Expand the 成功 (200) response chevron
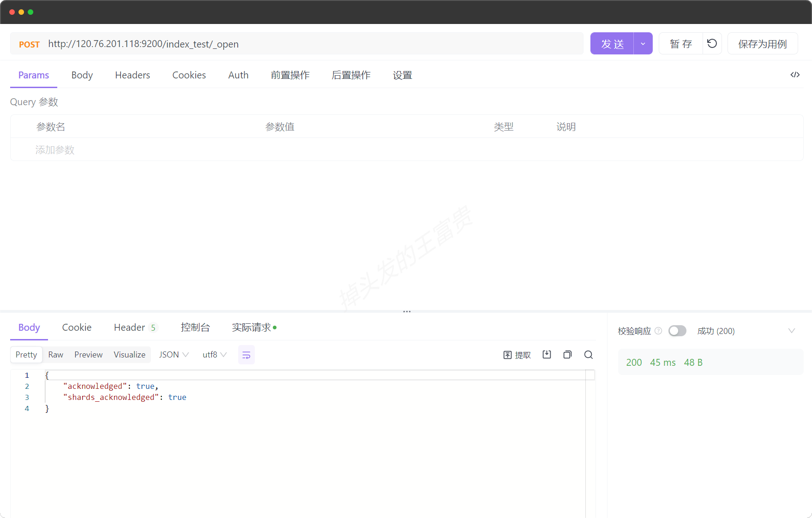 pyautogui.click(x=792, y=331)
